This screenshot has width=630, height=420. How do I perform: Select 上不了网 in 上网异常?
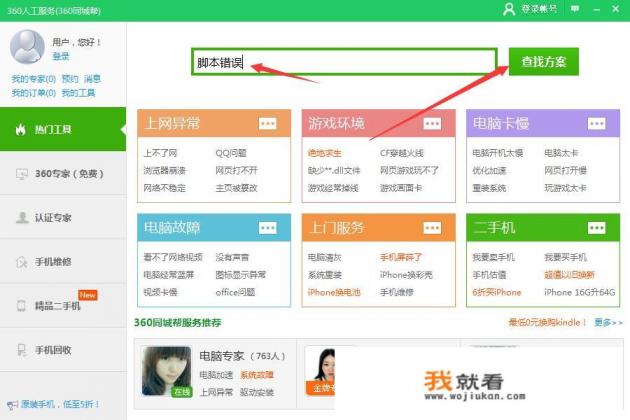(160, 153)
